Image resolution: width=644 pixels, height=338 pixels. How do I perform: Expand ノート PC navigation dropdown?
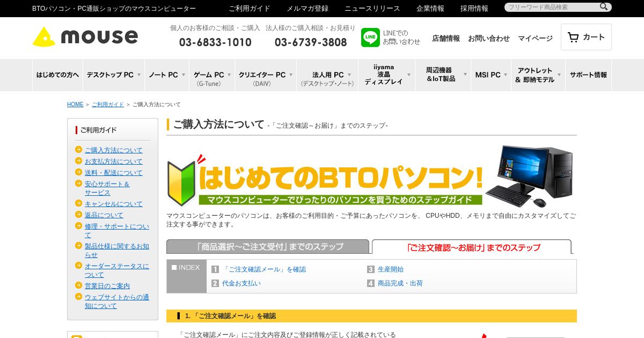click(x=167, y=75)
